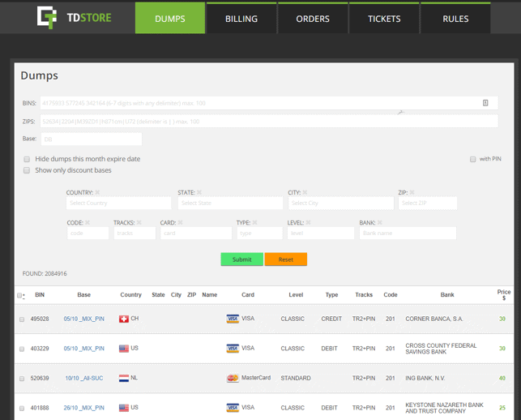Screen dimensions: 521x420
Task: Click the FOUND: 2084916 result count
Action: [x=45, y=274]
